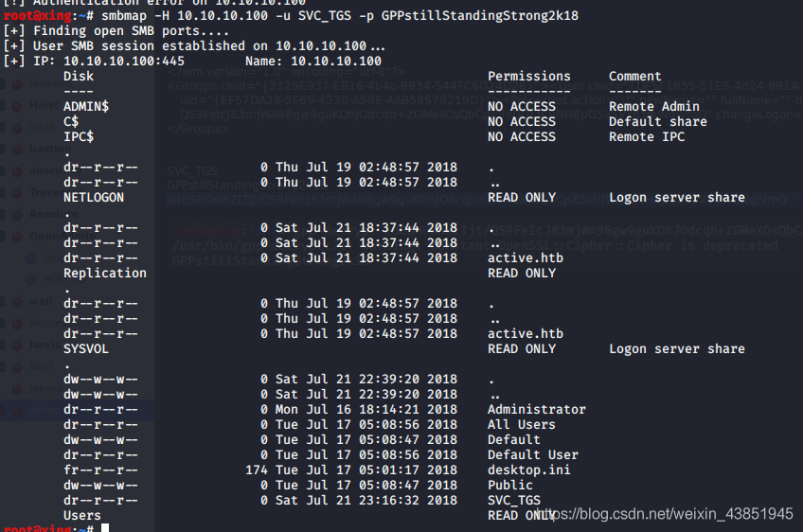Image resolution: width=803 pixels, height=532 pixels.
Task: Select the SYSVOL share name
Action: point(86,349)
